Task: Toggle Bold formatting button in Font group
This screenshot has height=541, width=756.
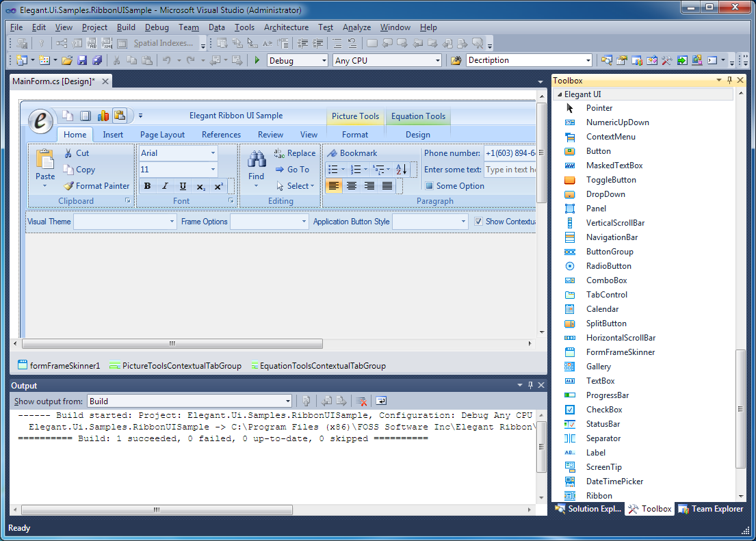Action: pyautogui.click(x=148, y=186)
